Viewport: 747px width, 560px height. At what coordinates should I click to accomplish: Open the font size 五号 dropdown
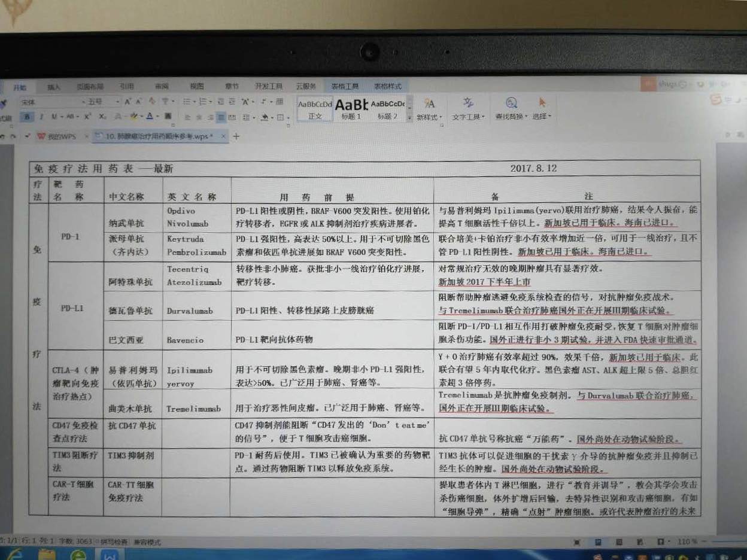[117, 102]
